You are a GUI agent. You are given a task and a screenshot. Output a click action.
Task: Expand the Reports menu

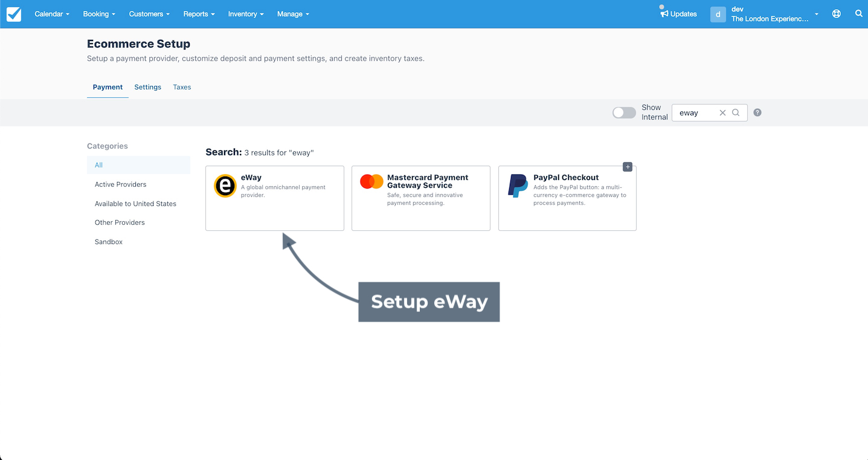(199, 14)
